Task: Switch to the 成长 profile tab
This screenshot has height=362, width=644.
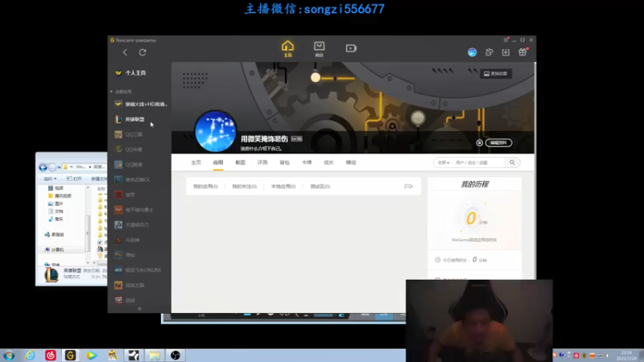Action: pyautogui.click(x=328, y=162)
